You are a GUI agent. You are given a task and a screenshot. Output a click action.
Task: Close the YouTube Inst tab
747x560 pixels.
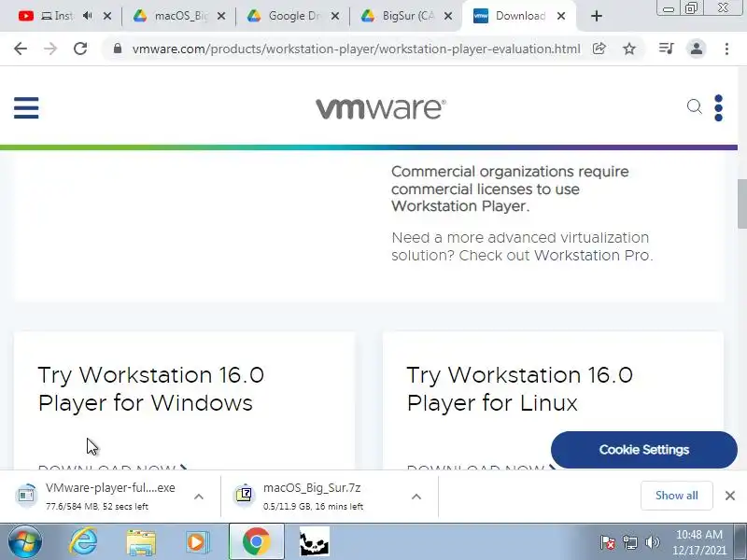click(x=107, y=16)
